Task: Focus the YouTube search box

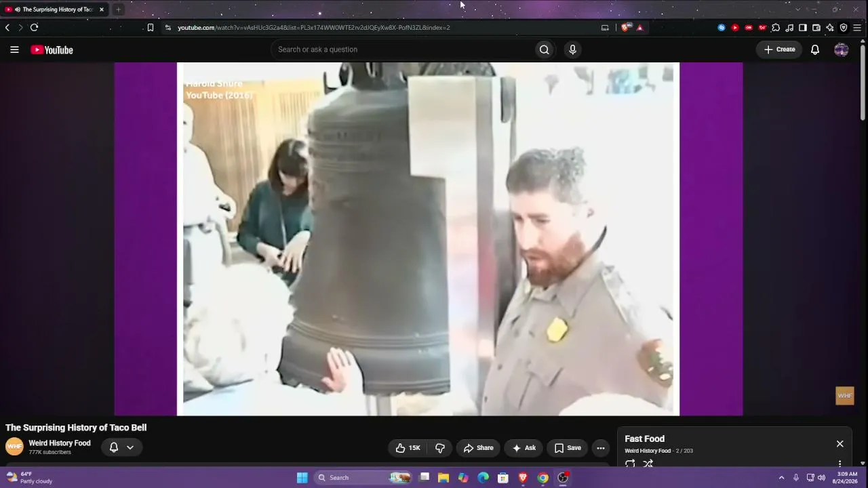Action: pos(403,49)
